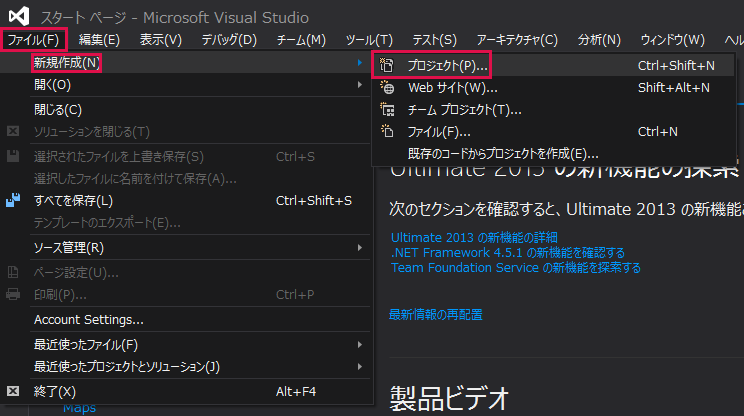Open the 分析(N) menu
Viewport: 744px width, 416px height.
coord(599,39)
